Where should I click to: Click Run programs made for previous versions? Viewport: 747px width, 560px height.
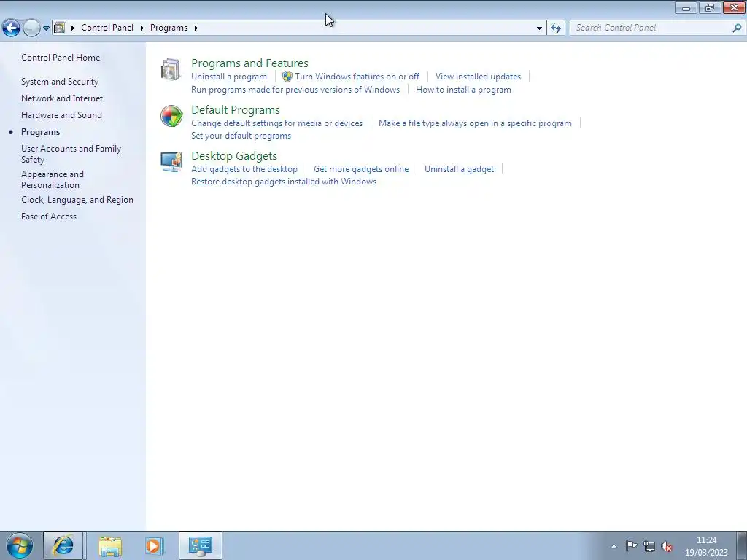pos(295,90)
